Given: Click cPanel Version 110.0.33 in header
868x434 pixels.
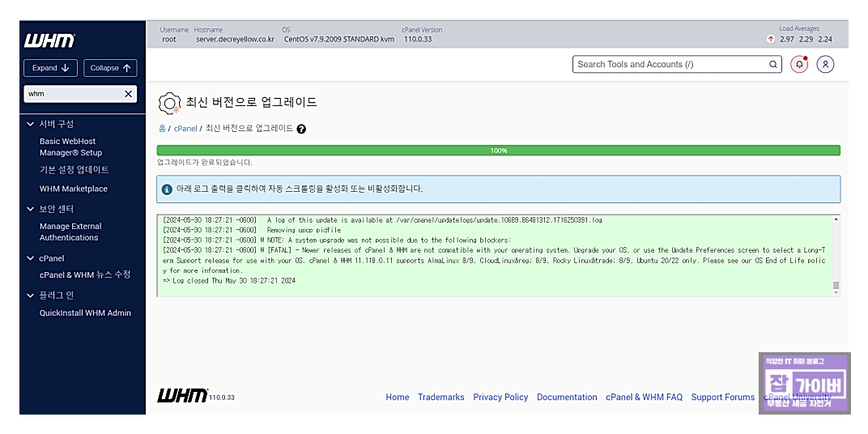Looking at the screenshot, I should pos(418,40).
